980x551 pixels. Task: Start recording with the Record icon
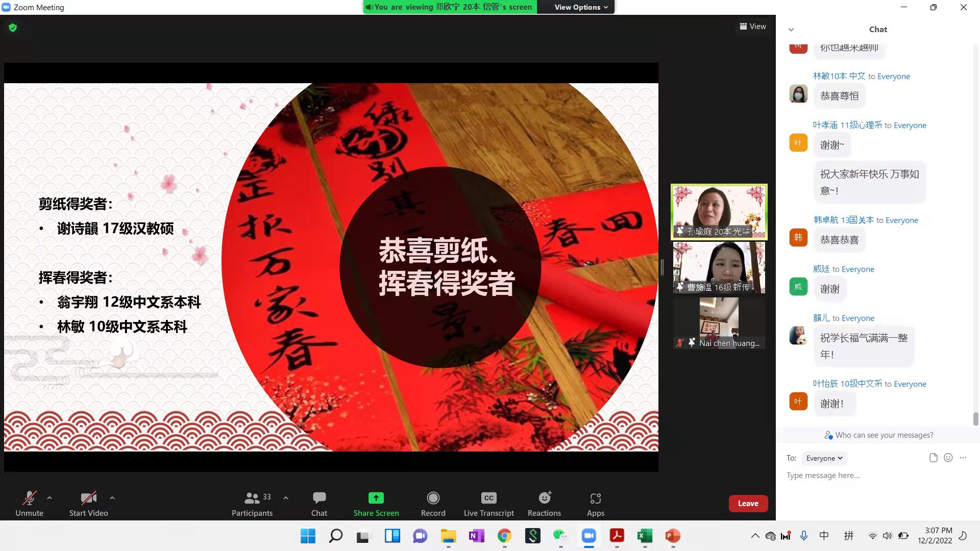point(433,498)
